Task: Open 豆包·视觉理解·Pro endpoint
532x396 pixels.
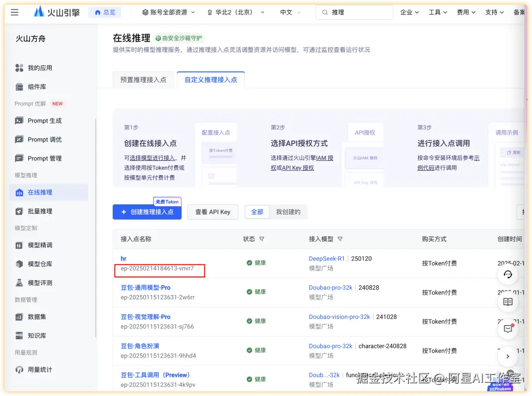Action: point(145,317)
